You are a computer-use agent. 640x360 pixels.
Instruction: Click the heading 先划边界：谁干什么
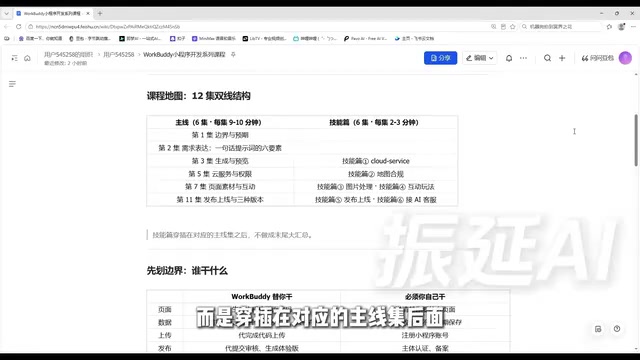(x=187, y=271)
